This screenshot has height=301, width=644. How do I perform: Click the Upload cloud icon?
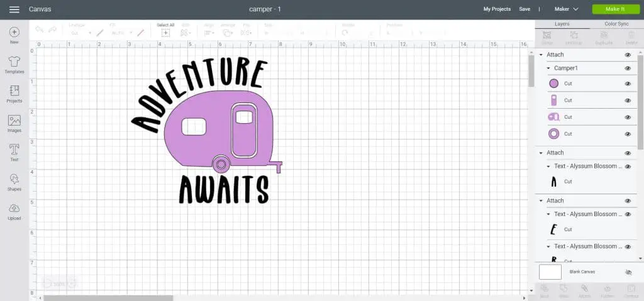click(14, 208)
